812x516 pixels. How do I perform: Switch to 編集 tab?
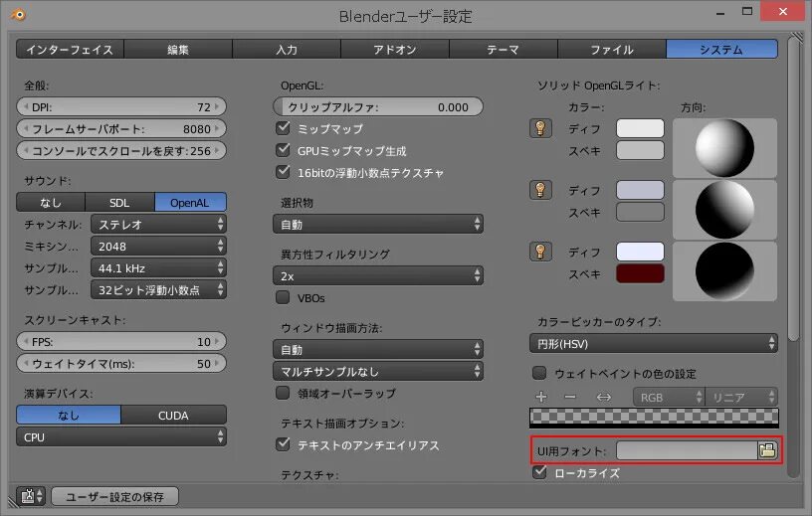coord(178,49)
